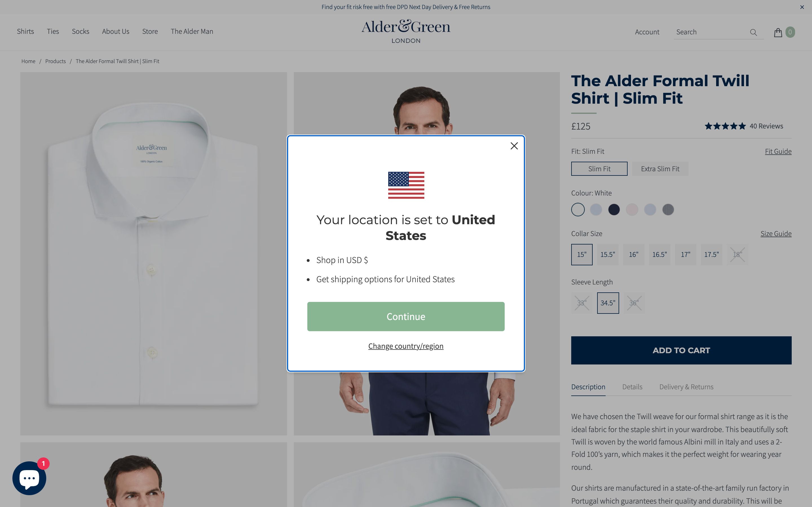Click into the Search input field

[x=711, y=32]
